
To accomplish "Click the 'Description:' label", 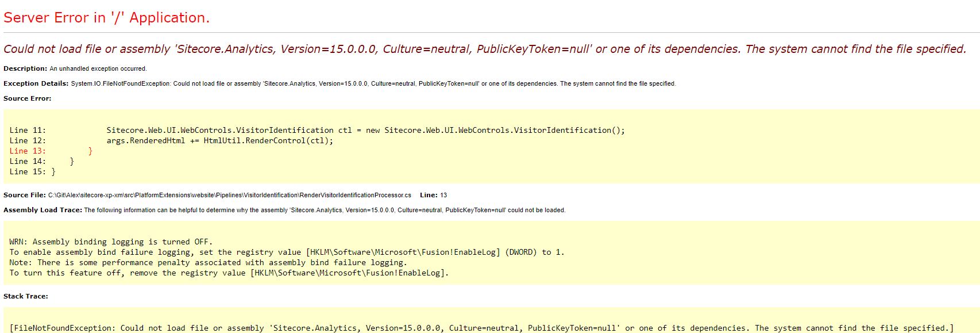I will pos(25,68).
